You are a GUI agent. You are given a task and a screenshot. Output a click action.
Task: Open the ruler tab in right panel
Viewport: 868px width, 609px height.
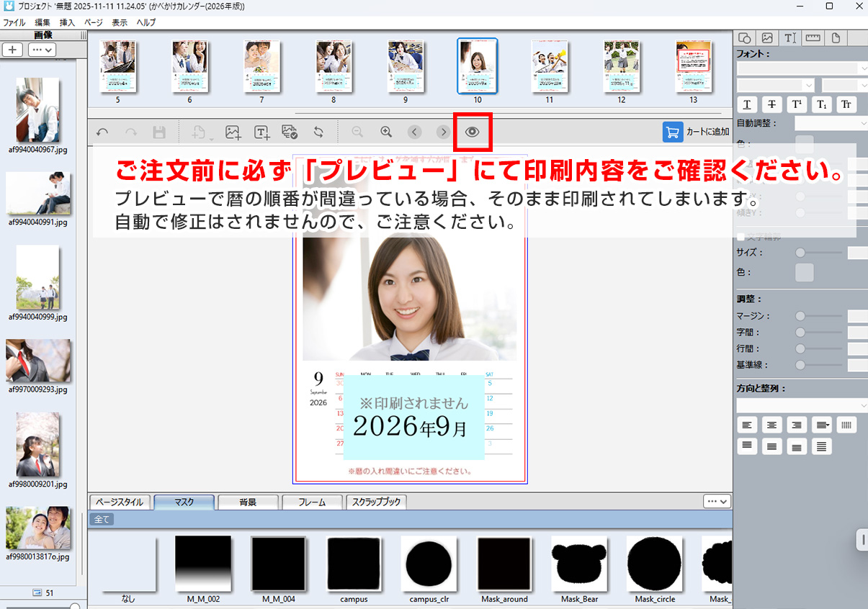[813, 38]
